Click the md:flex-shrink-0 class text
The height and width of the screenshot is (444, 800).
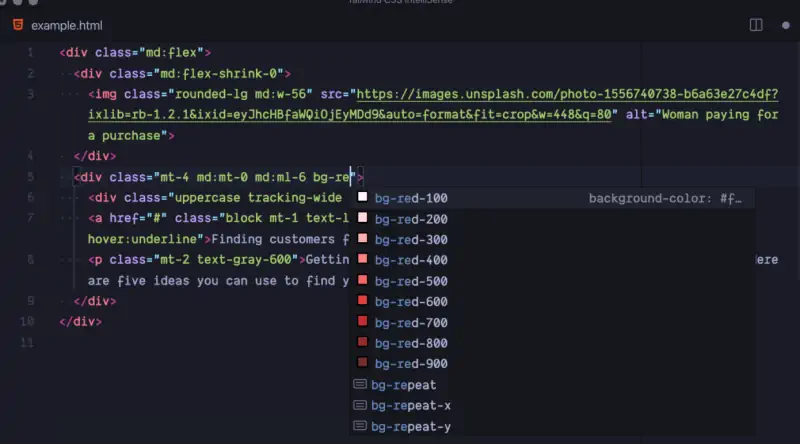218,73
